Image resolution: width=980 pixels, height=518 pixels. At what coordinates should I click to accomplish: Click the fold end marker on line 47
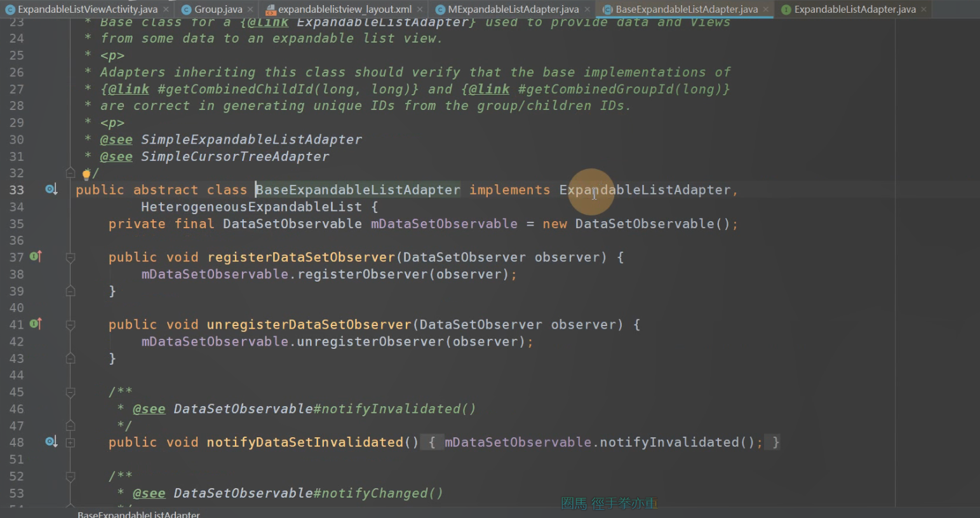coord(70,425)
